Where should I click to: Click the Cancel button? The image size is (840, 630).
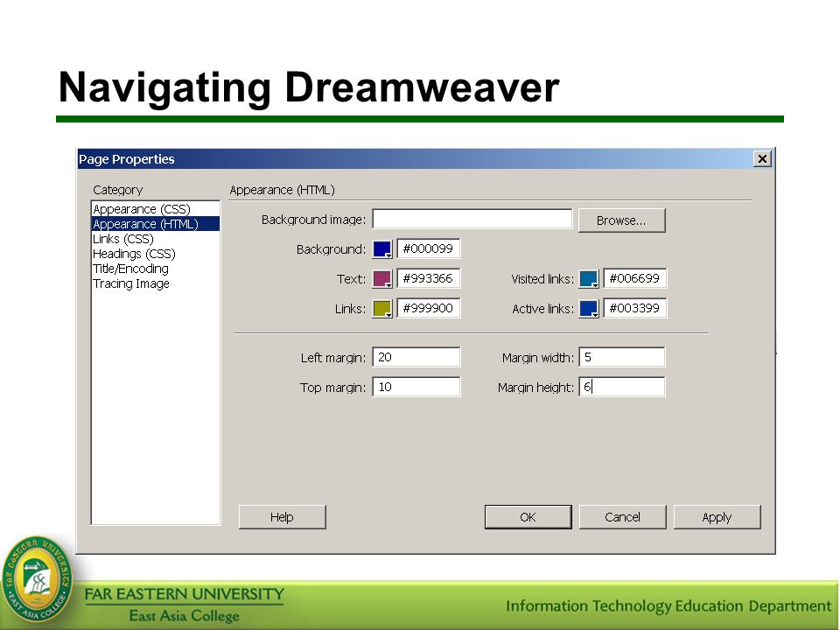(622, 517)
